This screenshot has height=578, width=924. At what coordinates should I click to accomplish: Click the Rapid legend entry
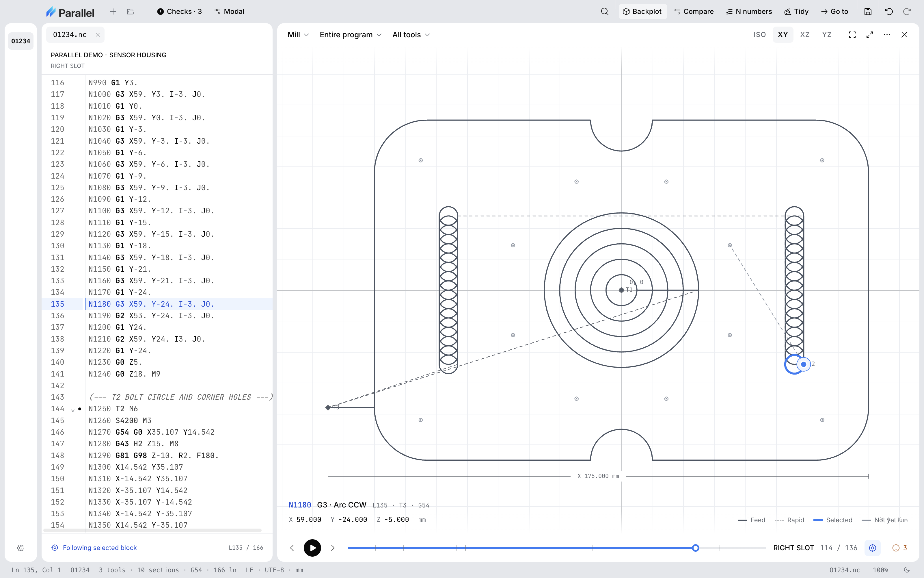(x=789, y=520)
